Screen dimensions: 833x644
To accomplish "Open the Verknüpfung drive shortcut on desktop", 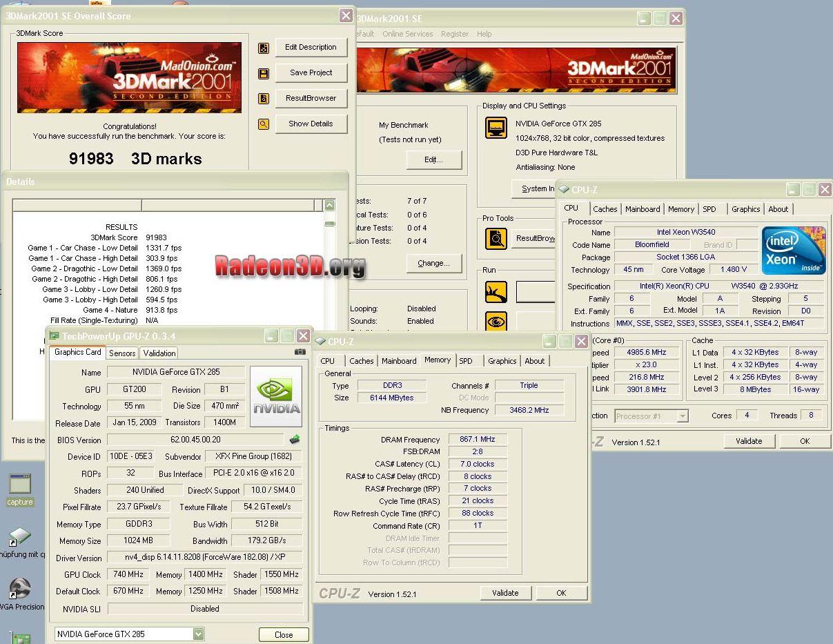I will [x=21, y=542].
